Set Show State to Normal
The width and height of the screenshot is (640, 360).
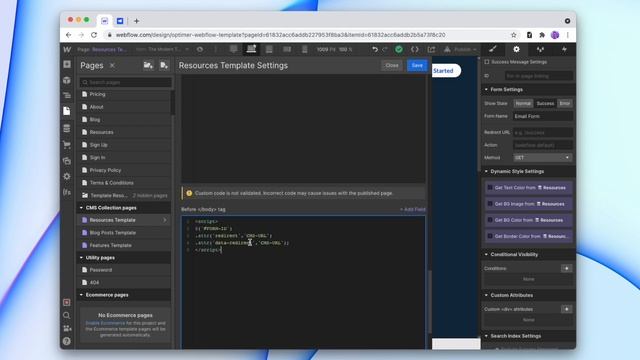[523, 103]
